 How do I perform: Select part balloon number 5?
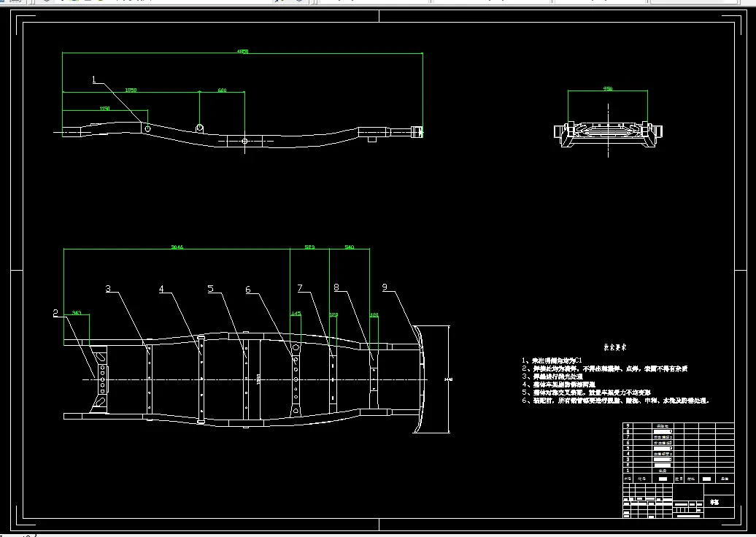210,288
